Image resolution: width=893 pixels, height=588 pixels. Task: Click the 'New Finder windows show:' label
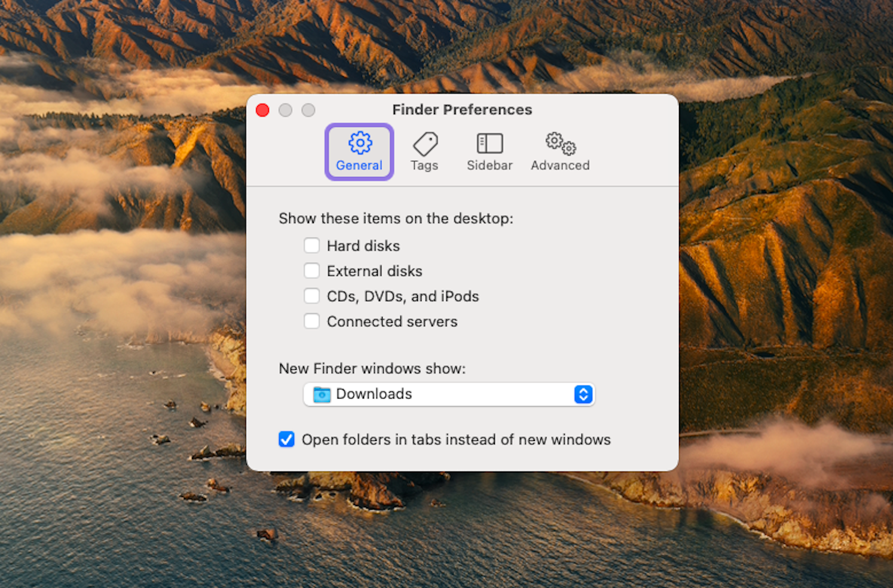[372, 368]
